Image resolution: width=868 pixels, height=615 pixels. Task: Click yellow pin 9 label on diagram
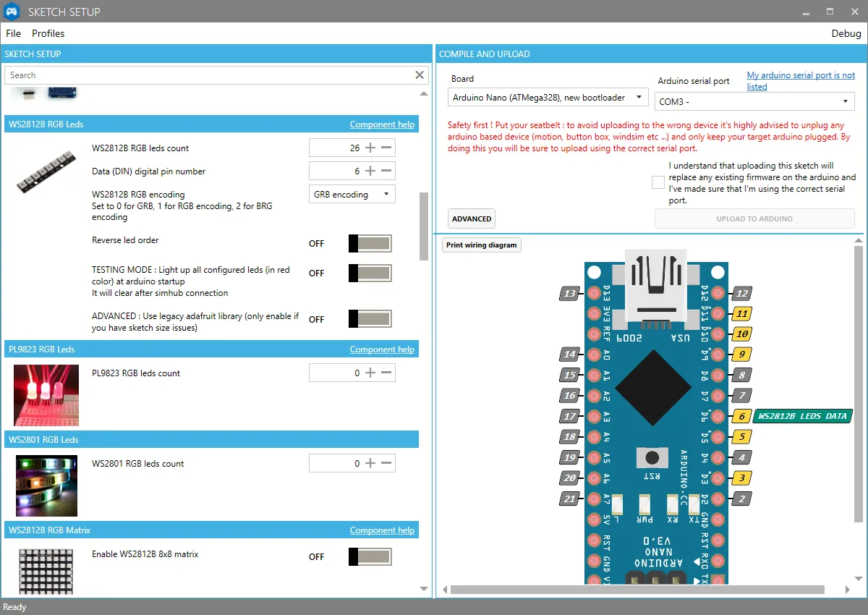coord(741,355)
